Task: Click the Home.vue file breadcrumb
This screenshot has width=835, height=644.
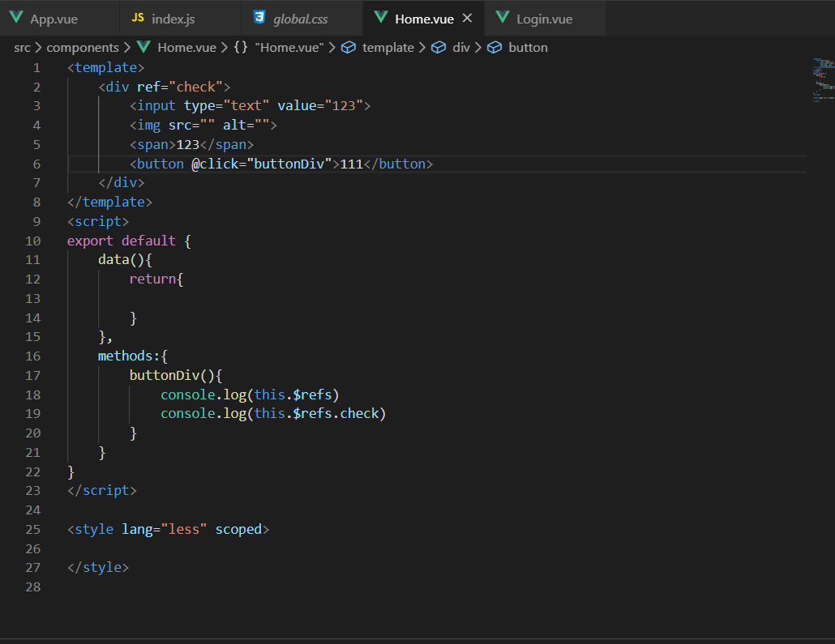Action: 187,47
